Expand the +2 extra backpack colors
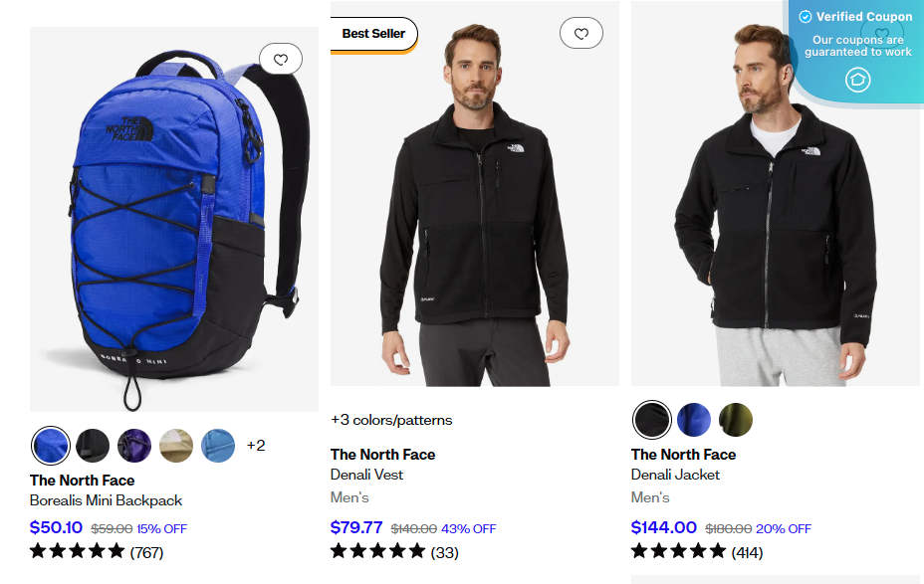This screenshot has height=584, width=924. tap(256, 446)
